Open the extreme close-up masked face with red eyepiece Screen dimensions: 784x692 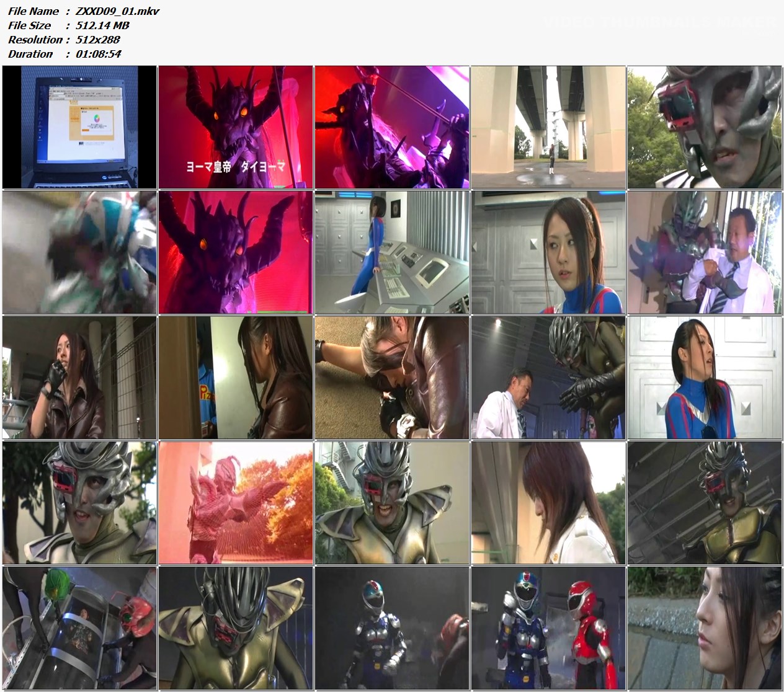tap(705, 127)
